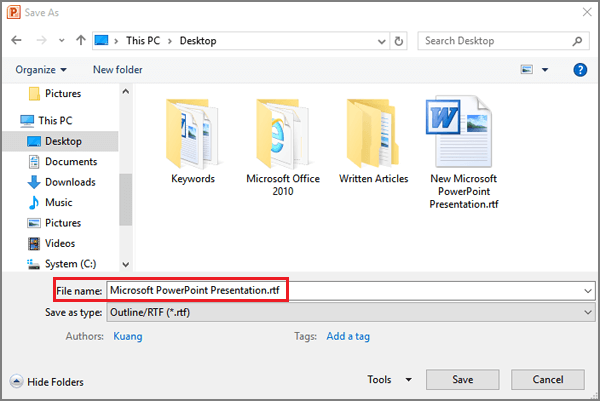Click the Downloads blue arrow icon
The image size is (600, 401).
point(34,182)
